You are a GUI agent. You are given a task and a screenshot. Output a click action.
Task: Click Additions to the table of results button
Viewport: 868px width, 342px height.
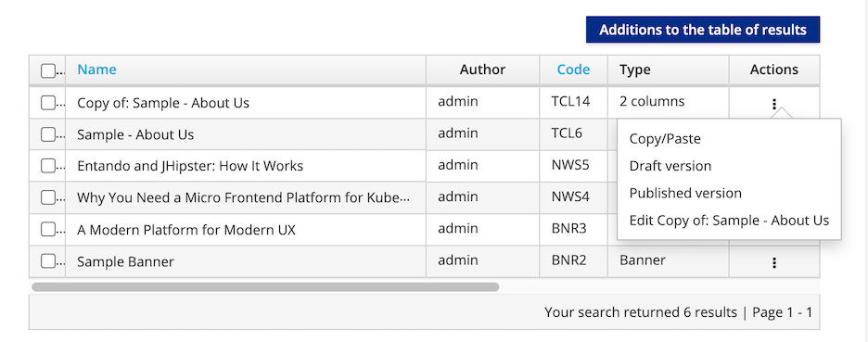pos(703,30)
